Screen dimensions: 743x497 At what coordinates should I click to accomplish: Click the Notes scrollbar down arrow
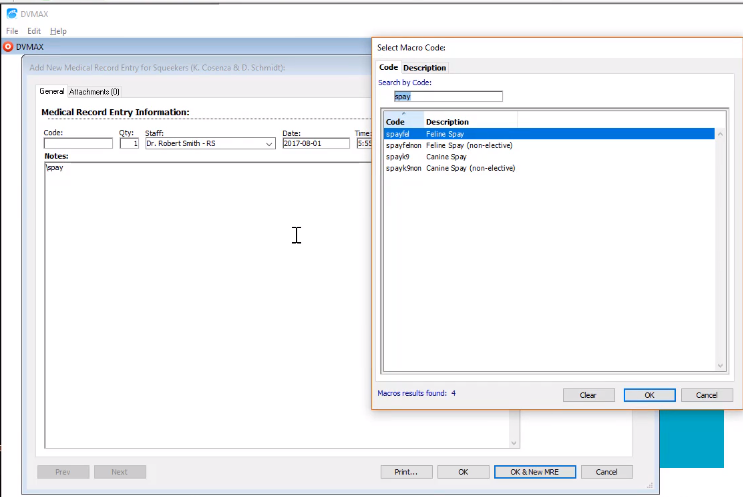(514, 443)
